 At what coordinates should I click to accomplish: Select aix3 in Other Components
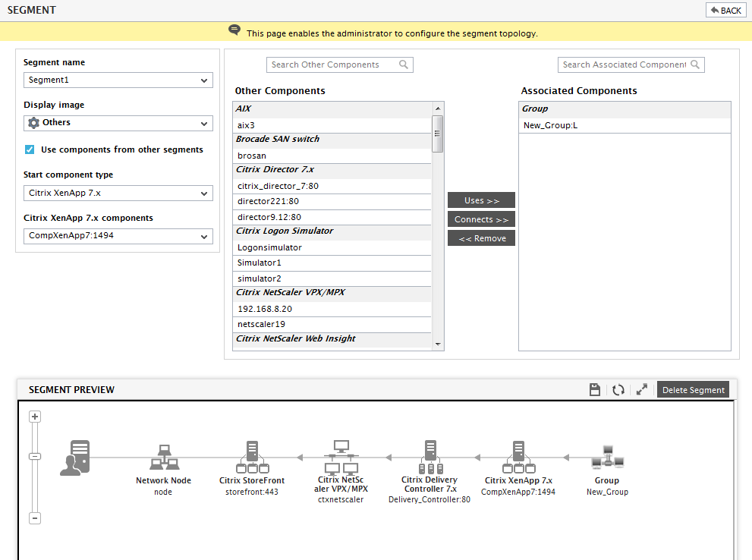(x=332, y=126)
